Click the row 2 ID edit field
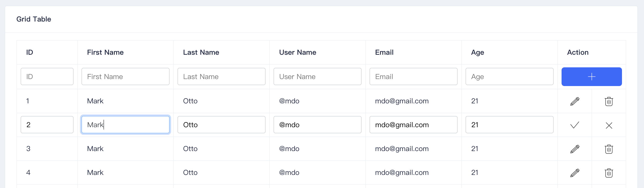644x188 pixels. [x=47, y=125]
